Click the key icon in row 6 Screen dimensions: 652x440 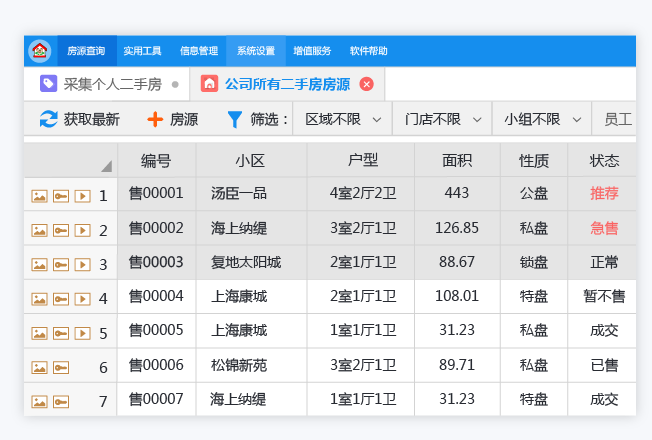(x=61, y=367)
